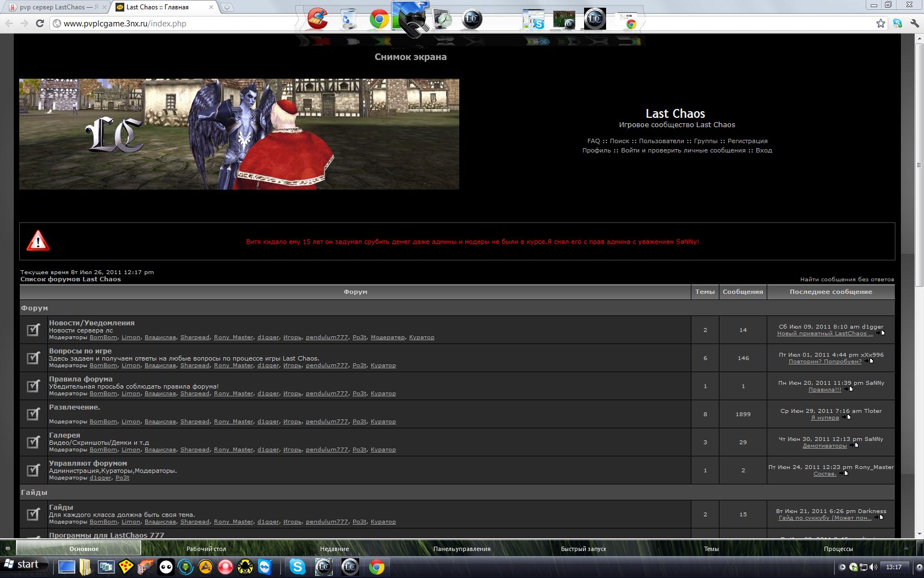
Task: Click the red record button taskbar icon
Action: [x=226, y=566]
